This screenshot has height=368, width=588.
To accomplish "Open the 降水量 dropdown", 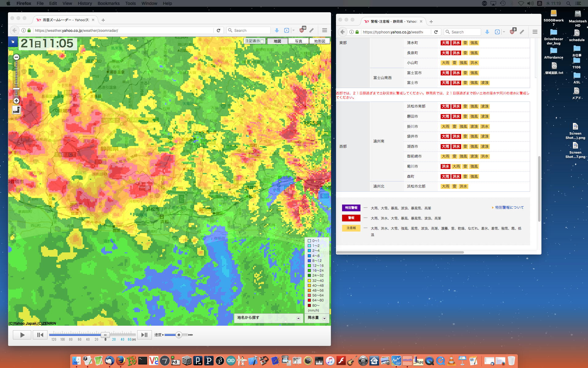I will pyautogui.click(x=324, y=318).
